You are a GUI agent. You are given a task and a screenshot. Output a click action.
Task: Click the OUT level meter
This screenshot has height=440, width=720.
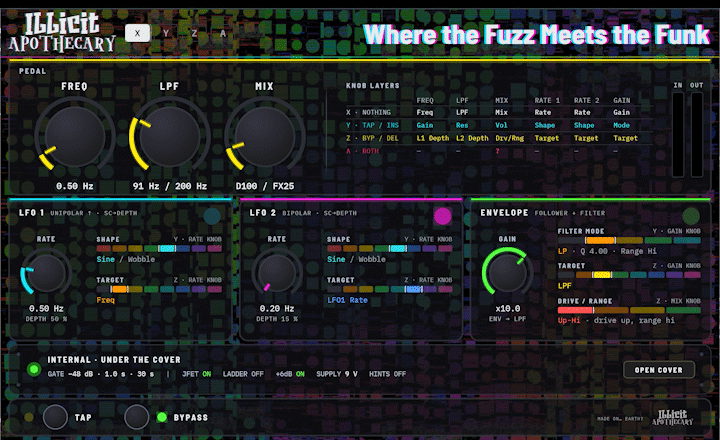(697, 134)
